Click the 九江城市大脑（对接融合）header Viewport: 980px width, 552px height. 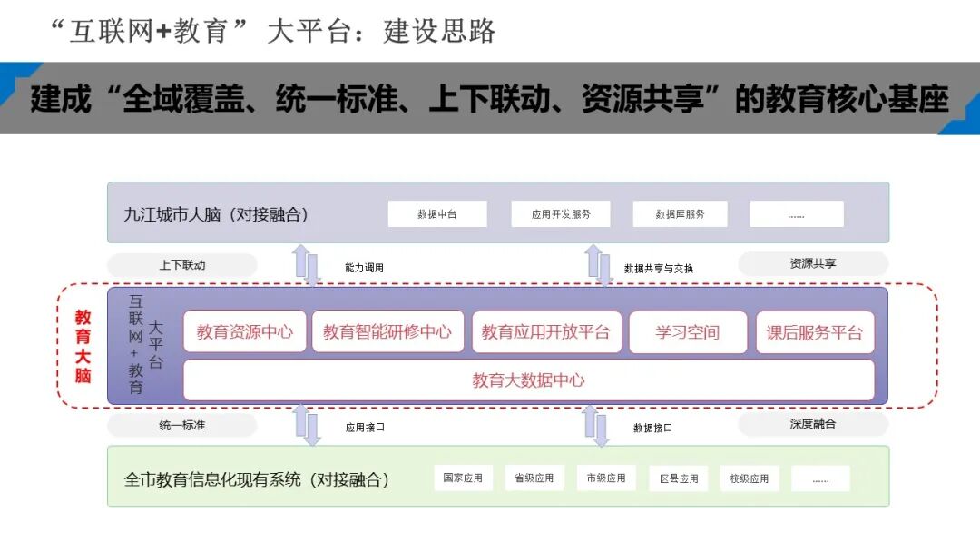(x=214, y=213)
